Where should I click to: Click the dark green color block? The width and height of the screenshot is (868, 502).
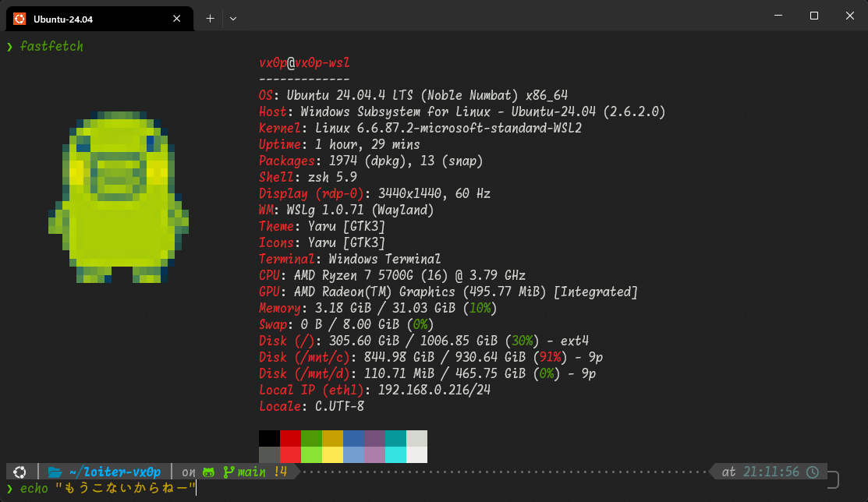pos(312,438)
